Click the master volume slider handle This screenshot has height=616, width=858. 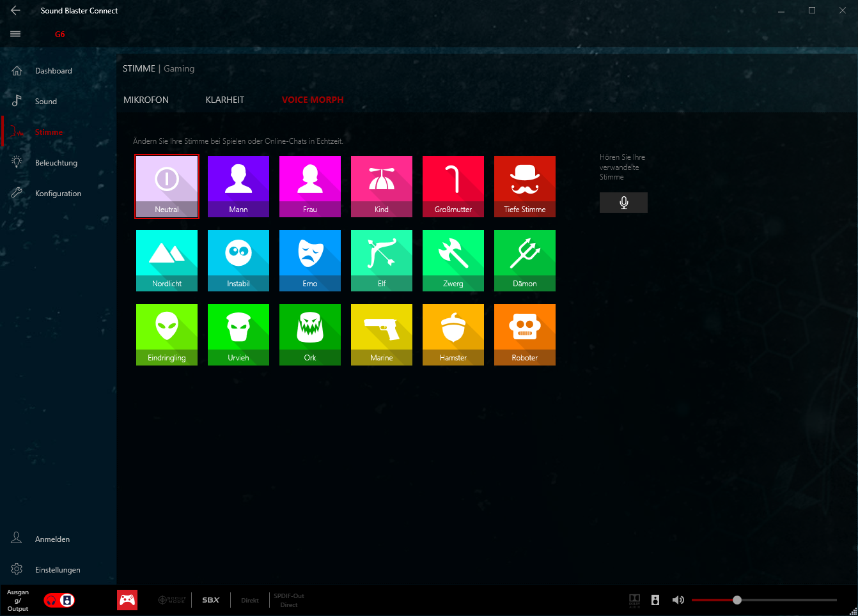pyautogui.click(x=737, y=600)
